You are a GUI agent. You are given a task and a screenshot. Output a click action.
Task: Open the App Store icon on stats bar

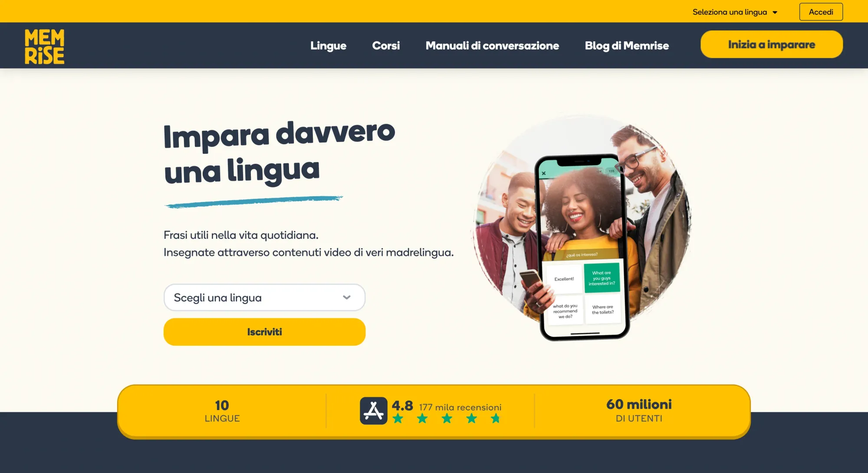coord(374,410)
